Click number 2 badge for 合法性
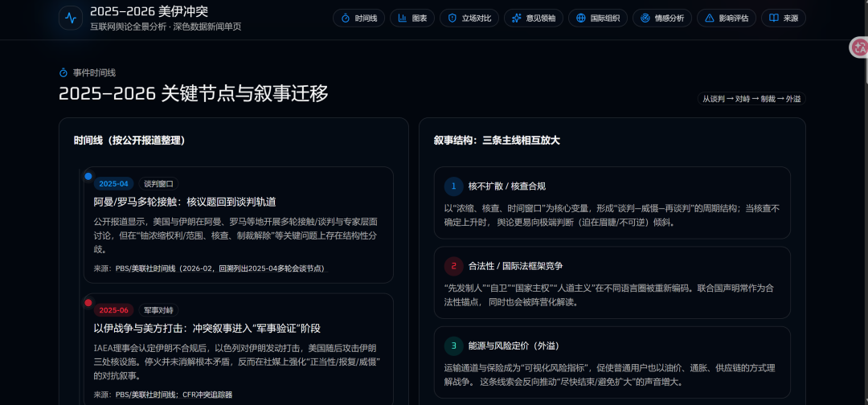 [453, 266]
